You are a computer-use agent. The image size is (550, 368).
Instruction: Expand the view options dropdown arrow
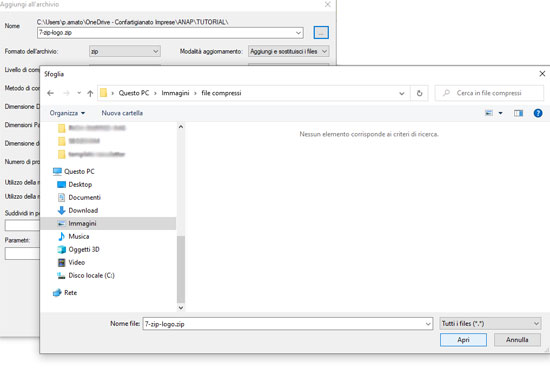point(501,113)
